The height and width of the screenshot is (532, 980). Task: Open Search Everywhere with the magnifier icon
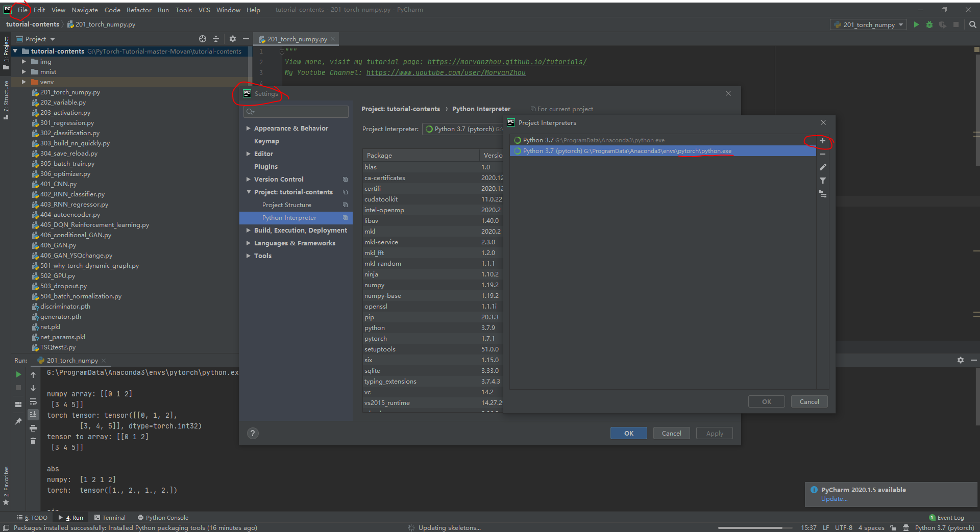pos(972,24)
